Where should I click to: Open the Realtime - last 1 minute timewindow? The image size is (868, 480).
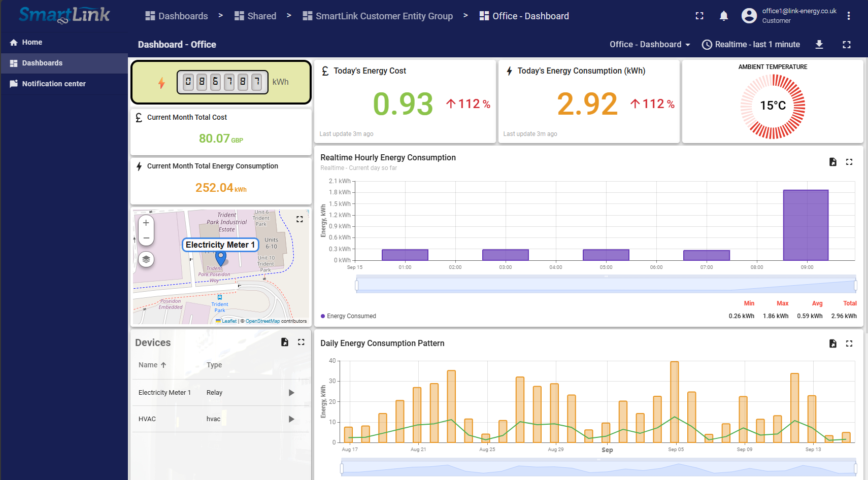click(751, 45)
